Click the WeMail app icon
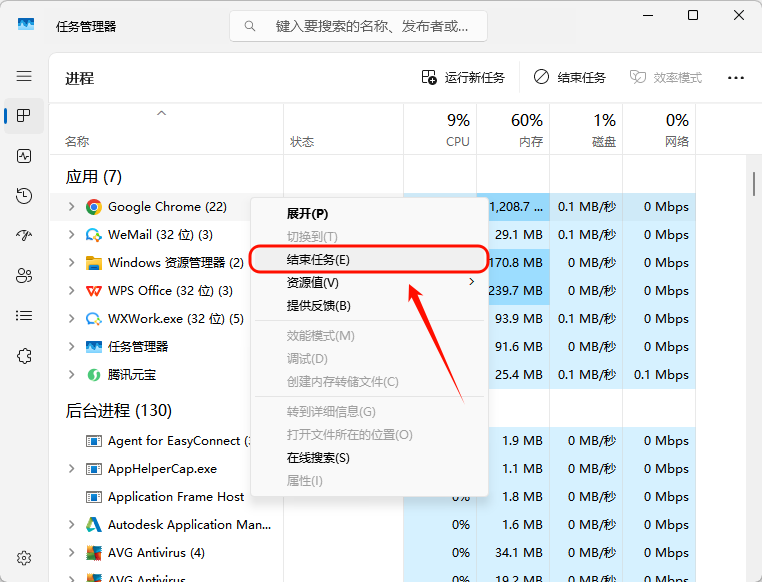Image resolution: width=762 pixels, height=582 pixels. tap(94, 235)
